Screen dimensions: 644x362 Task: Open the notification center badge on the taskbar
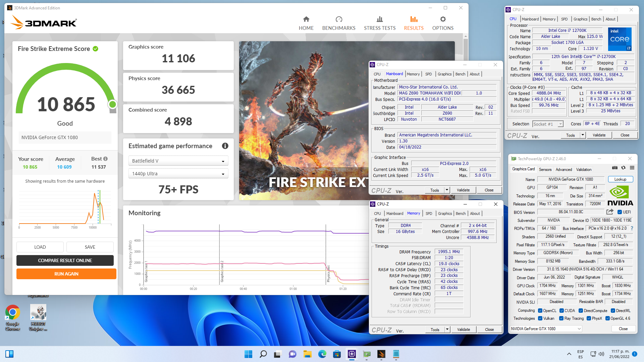pos(635,354)
